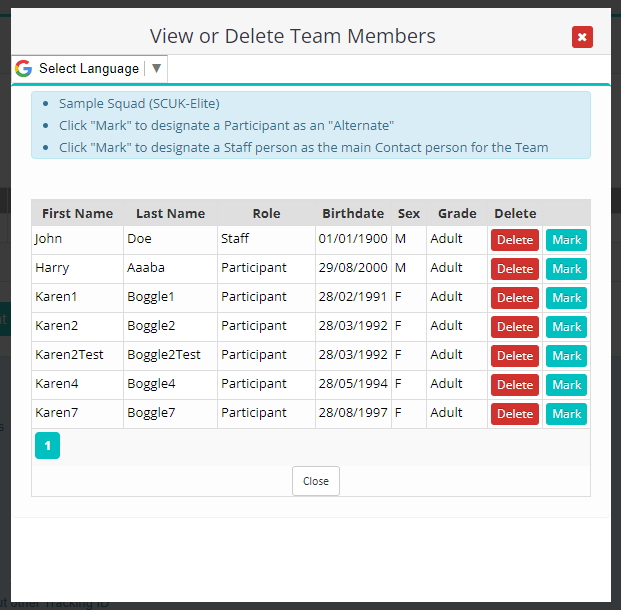Mark Karen1 Boggle1 as alternate
The width and height of the screenshot is (621, 610).
click(566, 298)
